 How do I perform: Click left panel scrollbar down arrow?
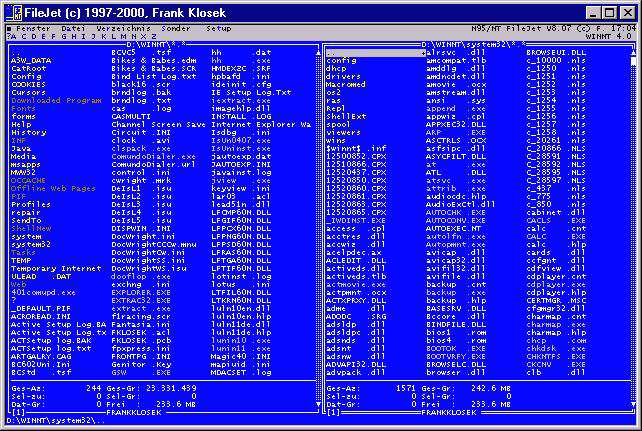tap(318, 404)
